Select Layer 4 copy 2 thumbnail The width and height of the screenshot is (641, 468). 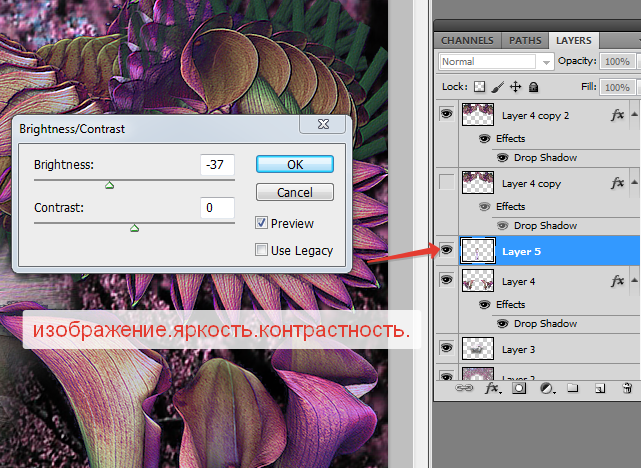click(x=478, y=114)
